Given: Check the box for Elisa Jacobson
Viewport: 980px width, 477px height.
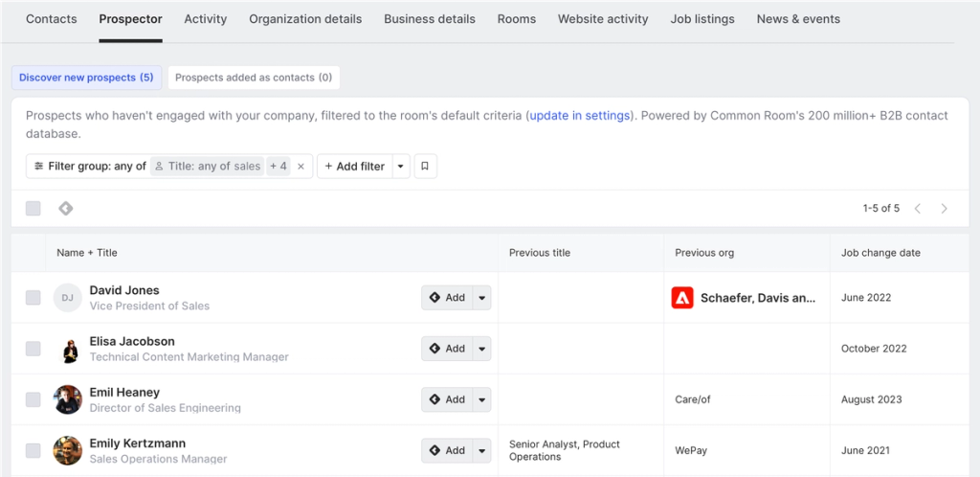Looking at the screenshot, I should click(33, 349).
